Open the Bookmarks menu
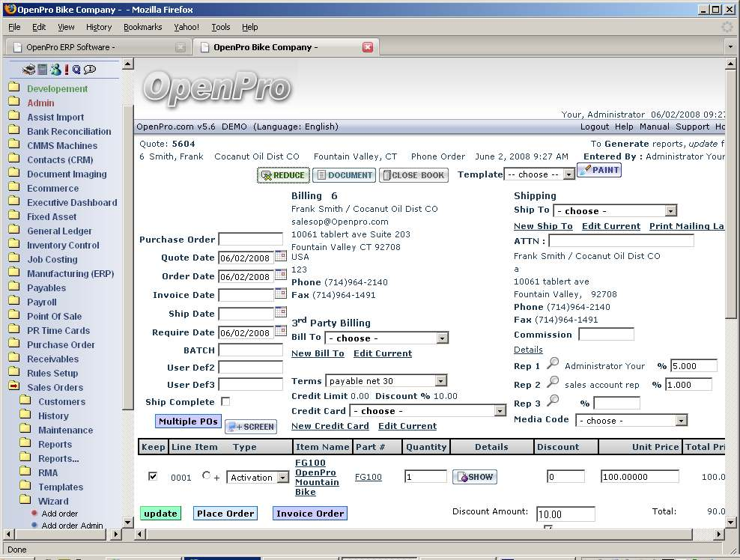This screenshot has height=560, width=740. point(142,27)
